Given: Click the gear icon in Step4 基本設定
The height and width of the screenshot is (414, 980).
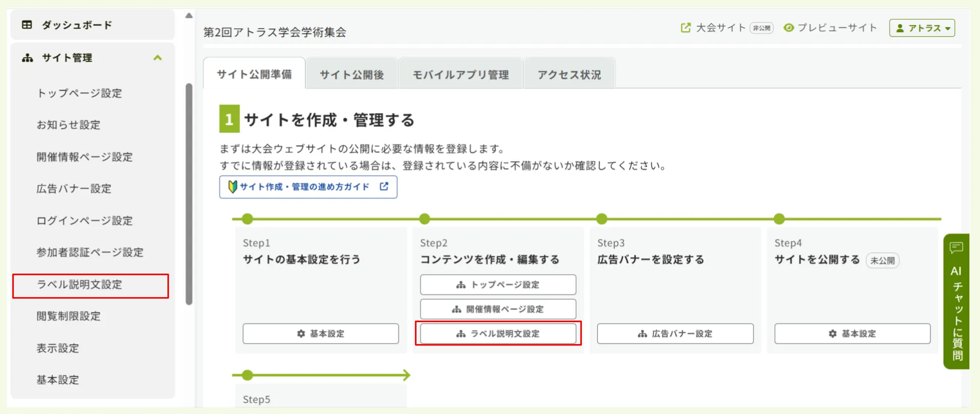Looking at the screenshot, I should [832, 333].
